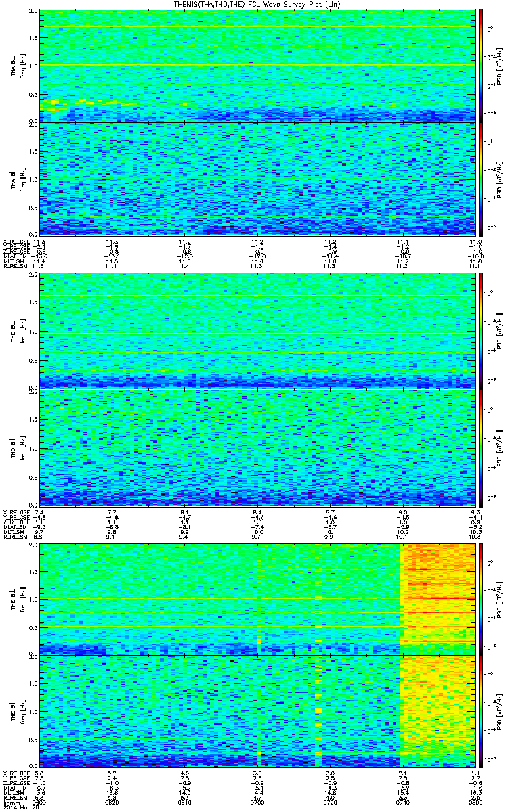The image size is (508, 812).
Task: Click the THE BII frequency axis label
Action: [x=16, y=713]
